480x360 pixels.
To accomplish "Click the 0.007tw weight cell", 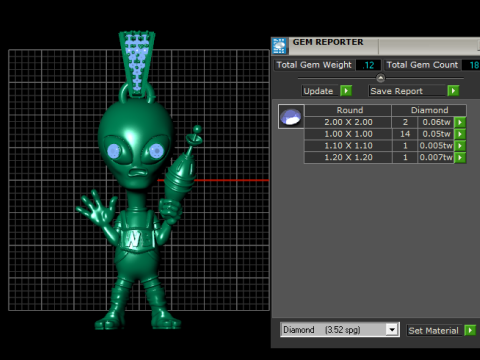I will click(x=436, y=157).
